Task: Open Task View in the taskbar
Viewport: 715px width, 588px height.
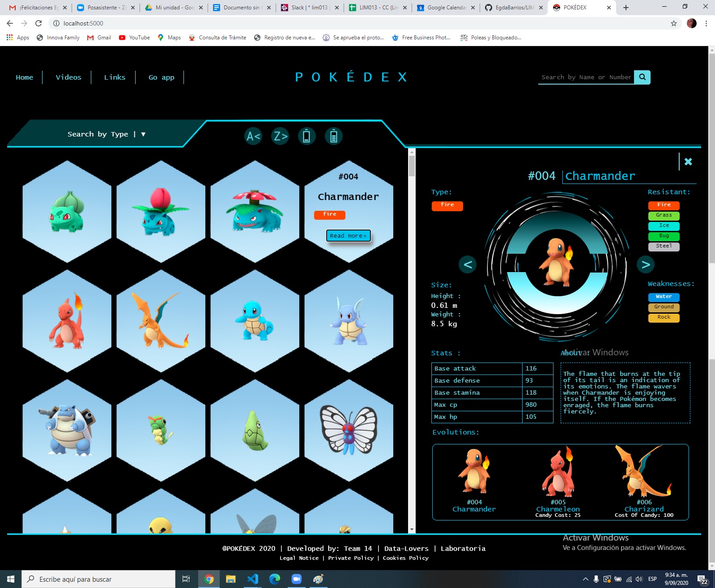Action: click(x=186, y=579)
